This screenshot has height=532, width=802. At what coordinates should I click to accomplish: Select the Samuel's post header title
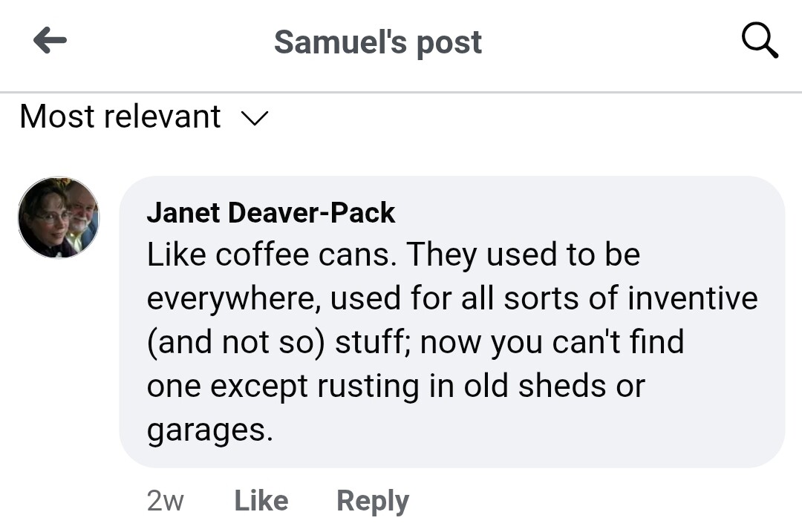[377, 42]
